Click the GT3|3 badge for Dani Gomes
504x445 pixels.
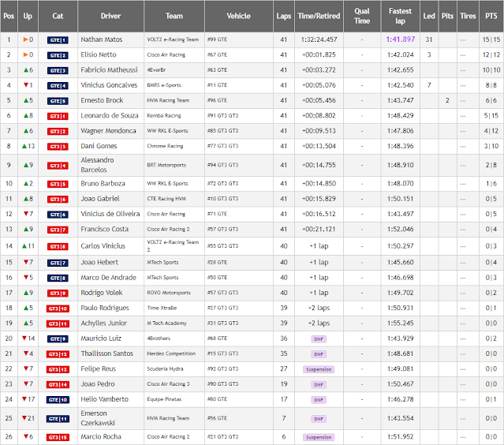pyautogui.click(x=58, y=147)
